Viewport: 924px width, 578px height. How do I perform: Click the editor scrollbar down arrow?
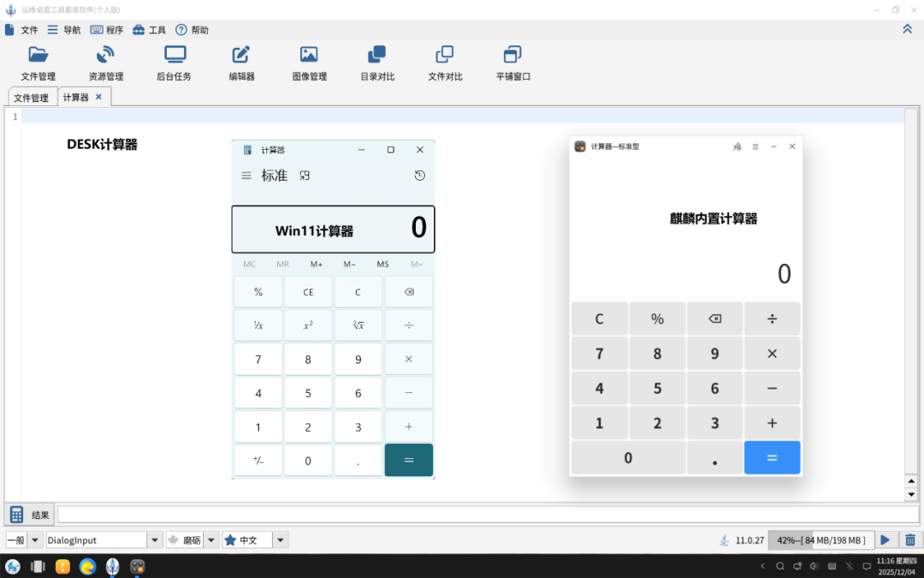coord(911,495)
